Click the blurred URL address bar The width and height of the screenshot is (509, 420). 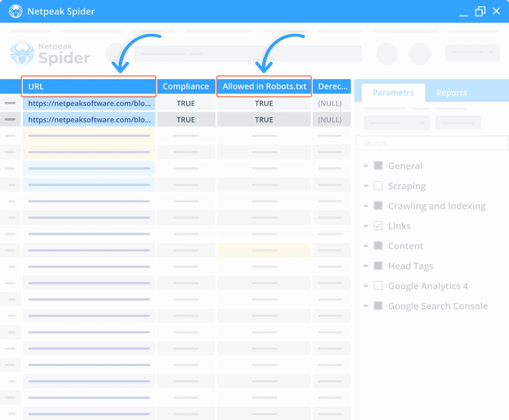click(x=248, y=54)
